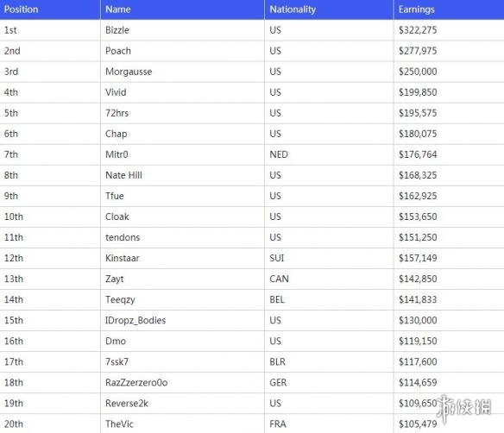Click the earnings value $322,275
Viewport: 504px width, 433px height.
pos(418,30)
